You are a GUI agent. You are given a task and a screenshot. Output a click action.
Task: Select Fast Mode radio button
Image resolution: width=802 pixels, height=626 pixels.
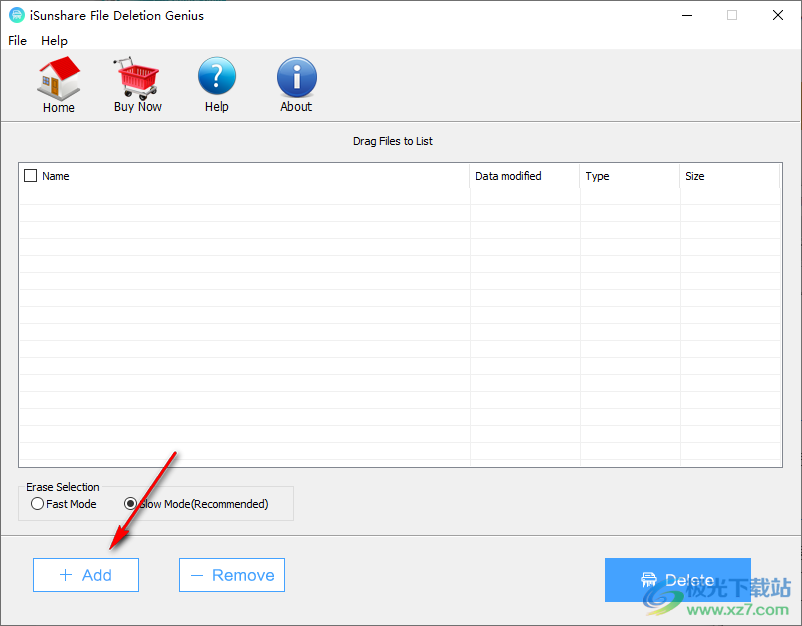37,504
